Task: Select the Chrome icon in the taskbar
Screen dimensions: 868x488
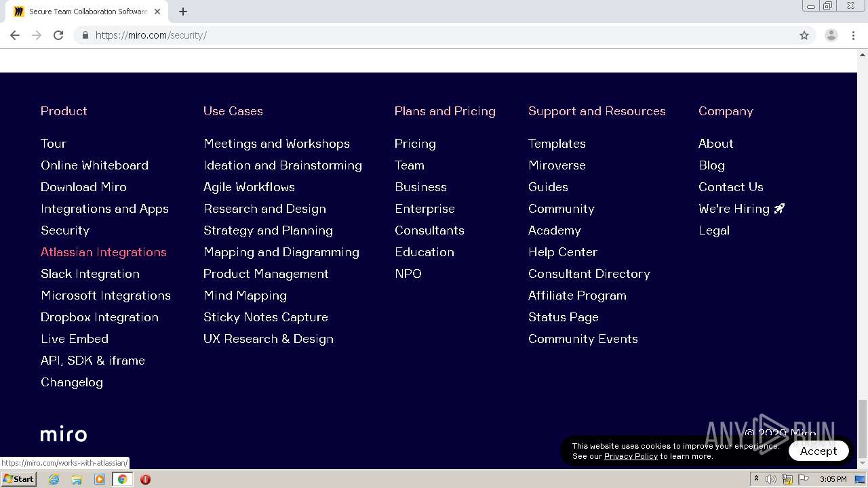Action: (123, 479)
